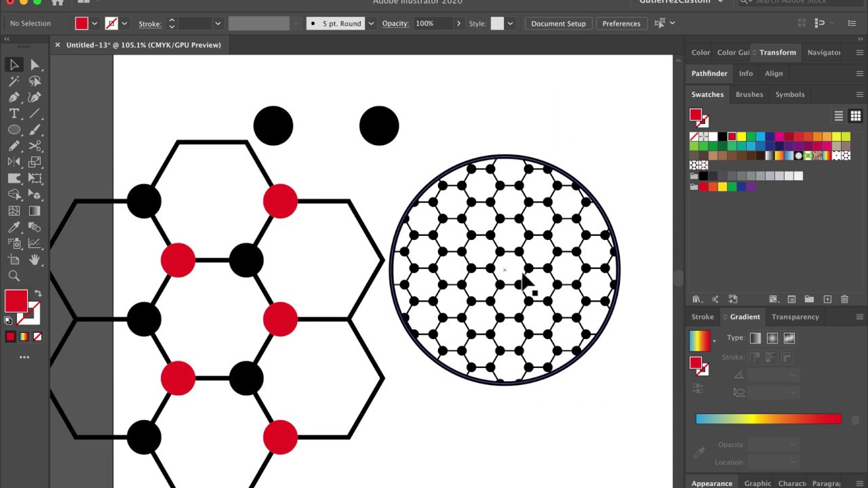Switch to the Transparency tab

click(x=795, y=317)
